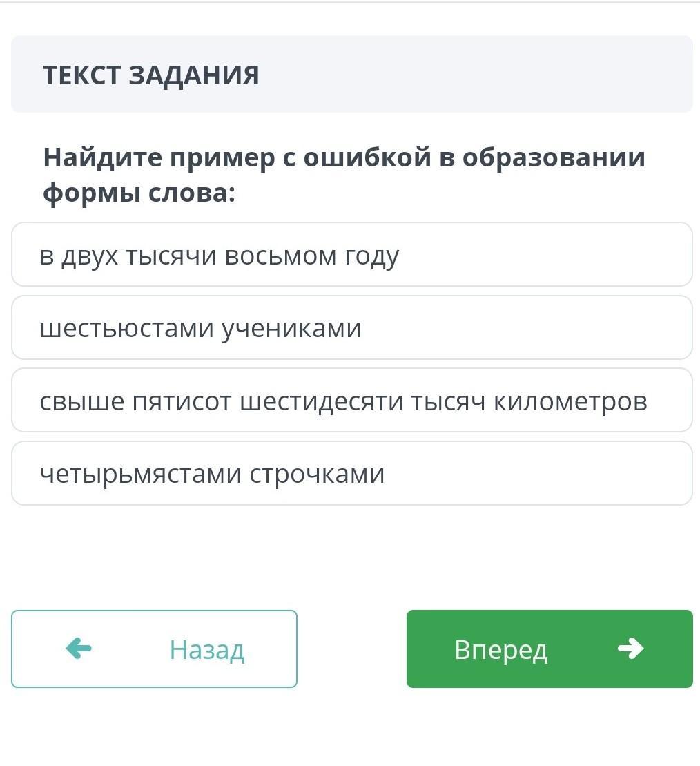The width and height of the screenshot is (700, 766).
Task: Click word 'четырьмястами' in last option
Action: click(x=140, y=474)
